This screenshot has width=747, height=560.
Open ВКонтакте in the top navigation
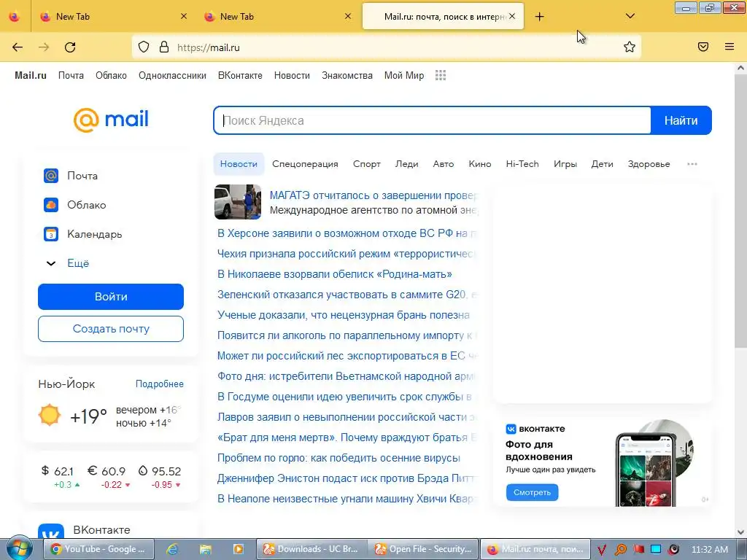240,75
